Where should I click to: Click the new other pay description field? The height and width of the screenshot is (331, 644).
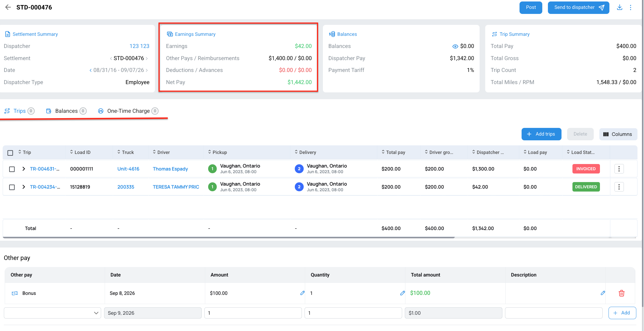[554, 313]
